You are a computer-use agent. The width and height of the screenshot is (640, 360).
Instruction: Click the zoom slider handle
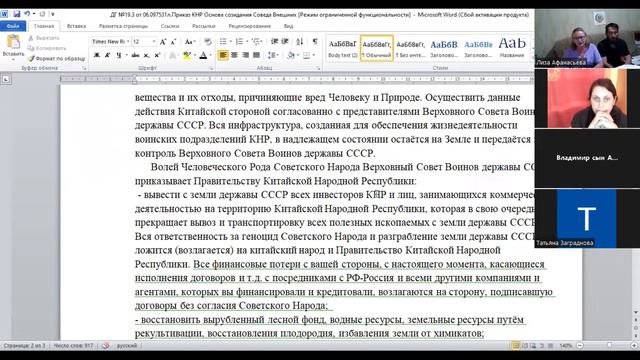[609, 346]
